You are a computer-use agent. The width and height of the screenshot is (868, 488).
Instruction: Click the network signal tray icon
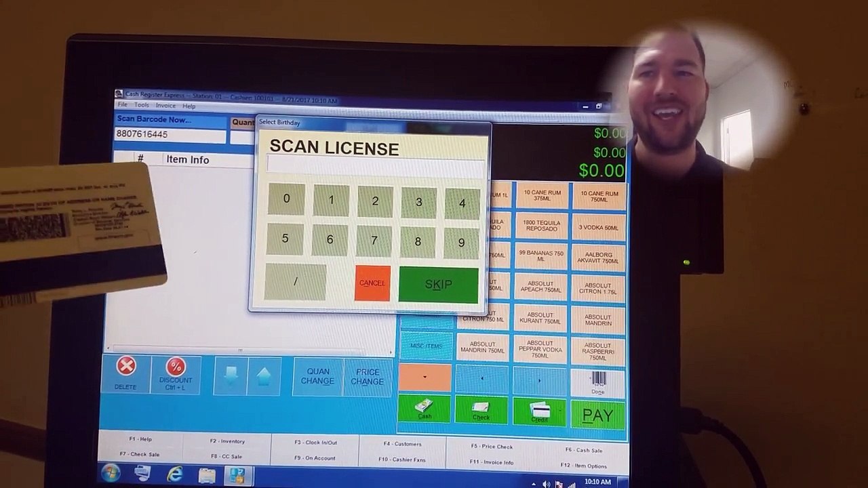pos(571,484)
